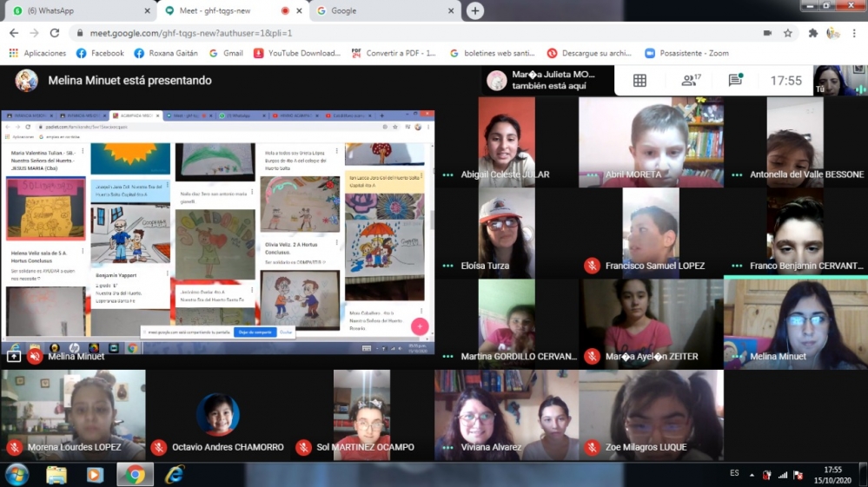Open options dots for Abril MORETA
The width and height of the screenshot is (868, 487).
[x=592, y=174]
